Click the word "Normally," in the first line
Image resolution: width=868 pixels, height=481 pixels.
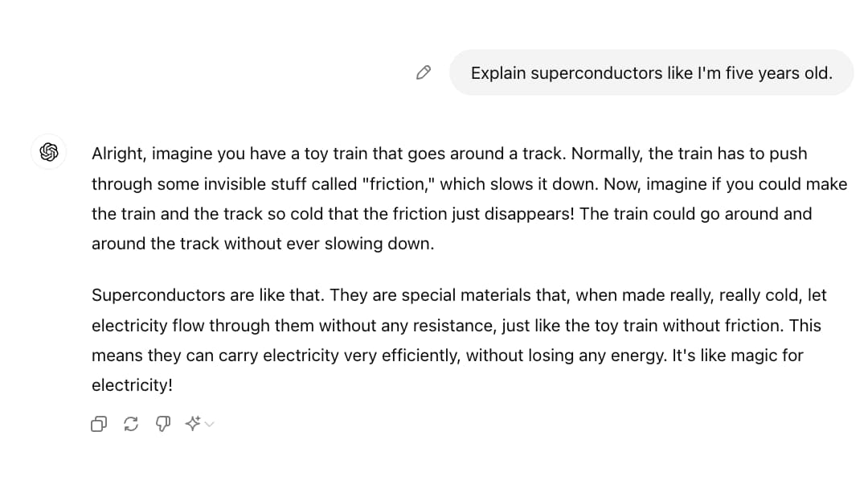coord(607,154)
